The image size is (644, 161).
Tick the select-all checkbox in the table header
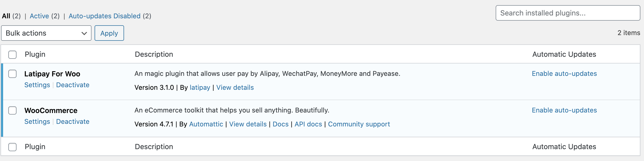[x=12, y=55]
